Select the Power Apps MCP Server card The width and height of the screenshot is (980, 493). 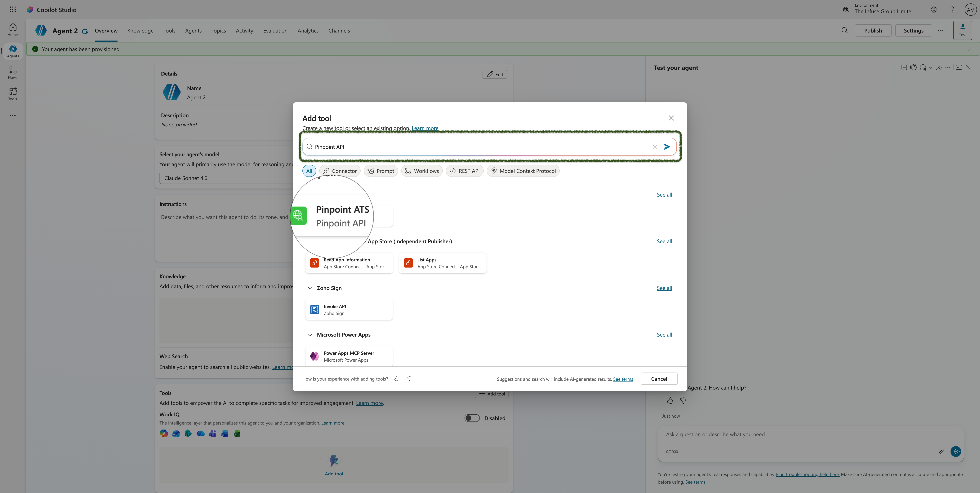click(349, 356)
